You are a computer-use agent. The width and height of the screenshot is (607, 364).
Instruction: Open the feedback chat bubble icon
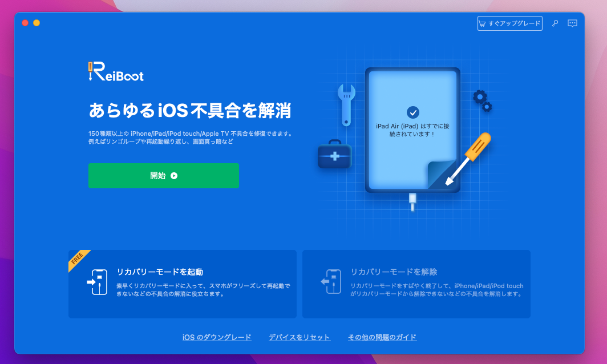(x=572, y=23)
